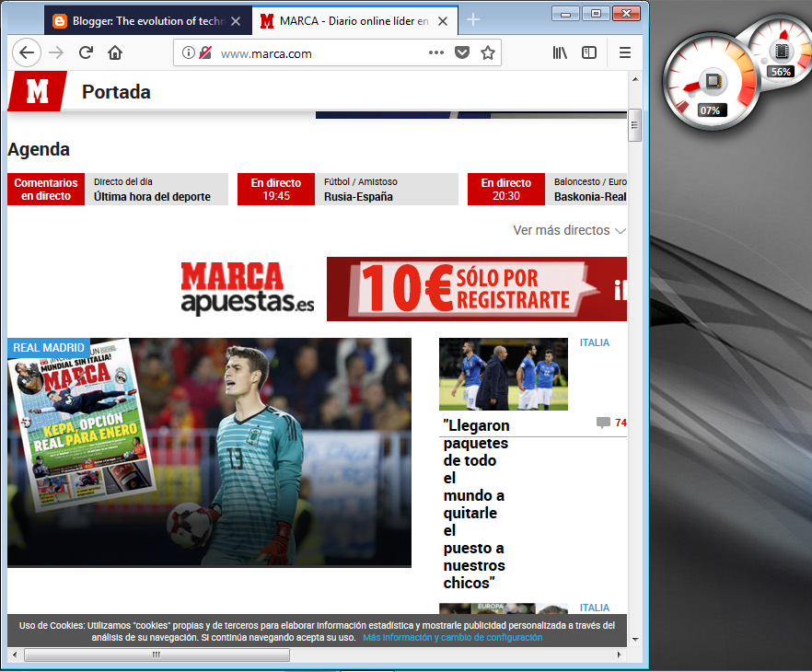Click the REAL MADRID tag label

(49, 347)
